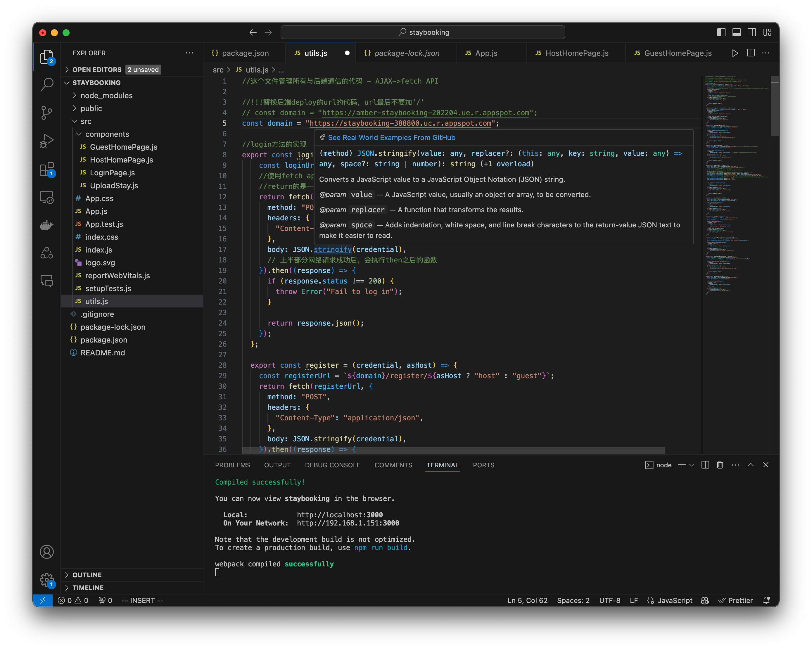Open the Search view in sidebar
812x650 pixels.
coord(47,85)
